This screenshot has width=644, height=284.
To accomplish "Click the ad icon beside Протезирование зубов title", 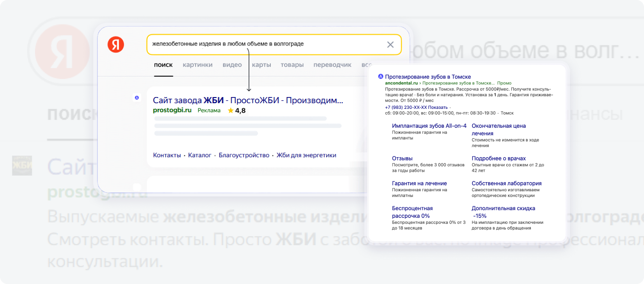I will point(380,77).
